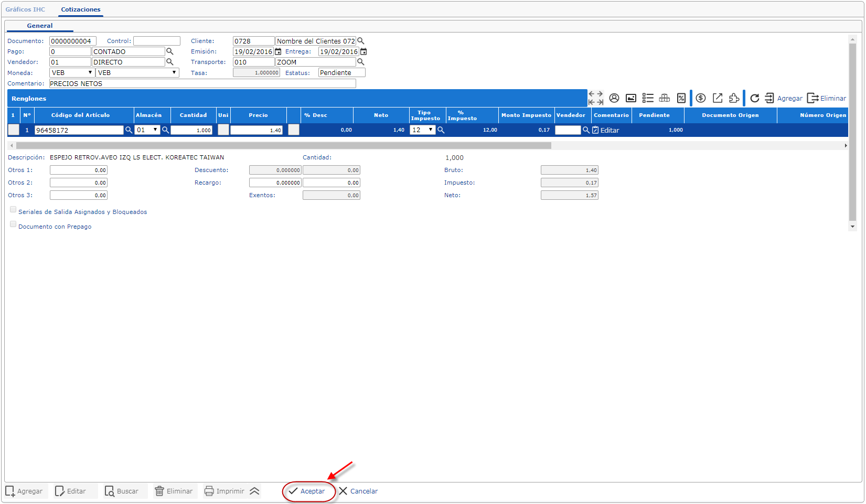Enable Seriales de Salida Asignados y Bloqueados
This screenshot has height=504, width=866.
(x=13, y=210)
